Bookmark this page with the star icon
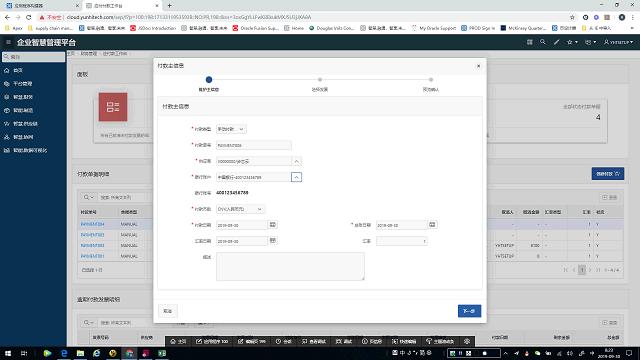The height and width of the screenshot is (360, 640). 572,17
